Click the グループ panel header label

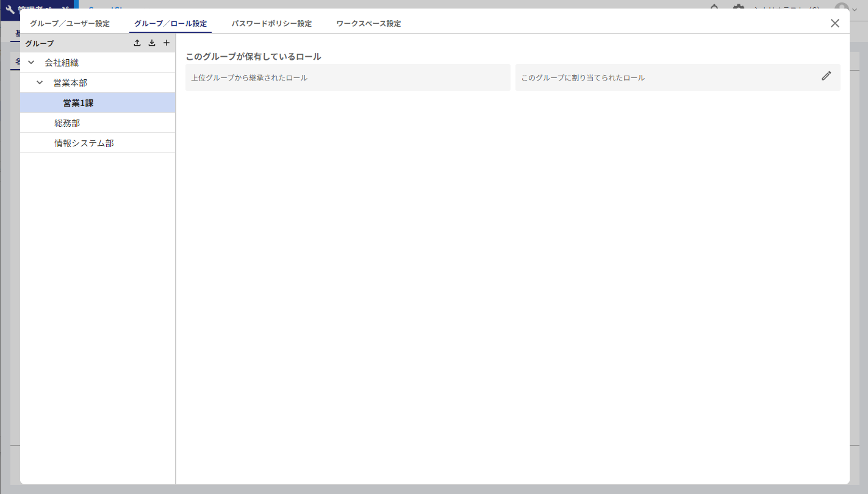40,44
